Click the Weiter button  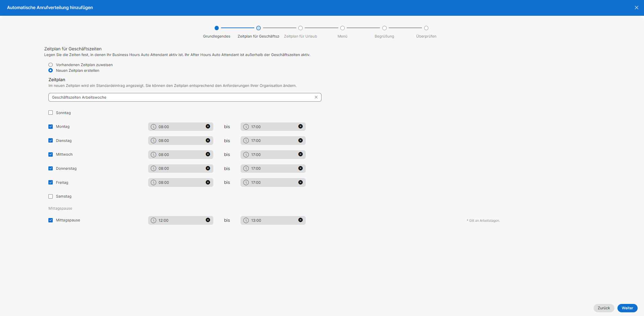tap(627, 308)
